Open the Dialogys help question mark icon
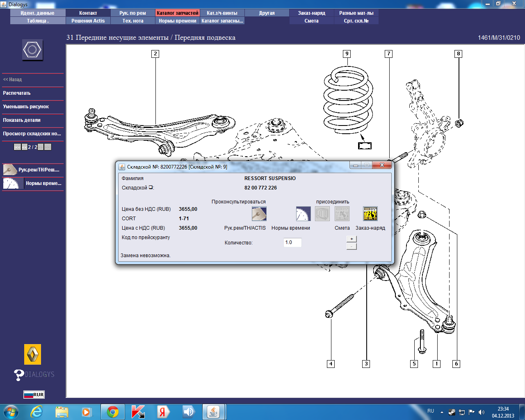The image size is (525, 420). click(x=19, y=374)
